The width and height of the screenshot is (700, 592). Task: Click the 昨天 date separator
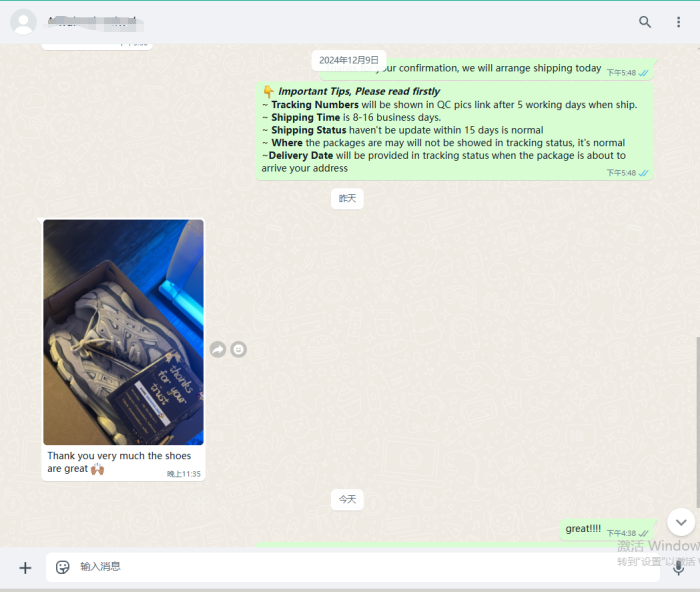tap(347, 198)
